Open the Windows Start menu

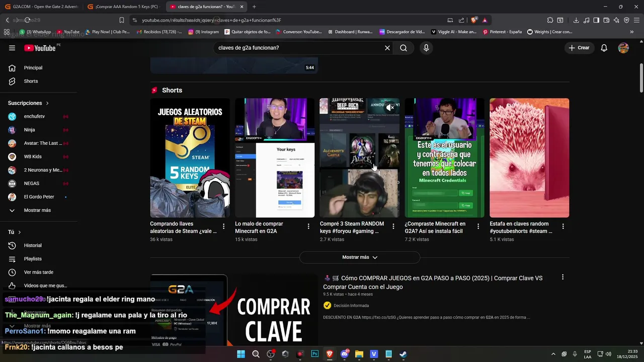click(x=241, y=354)
